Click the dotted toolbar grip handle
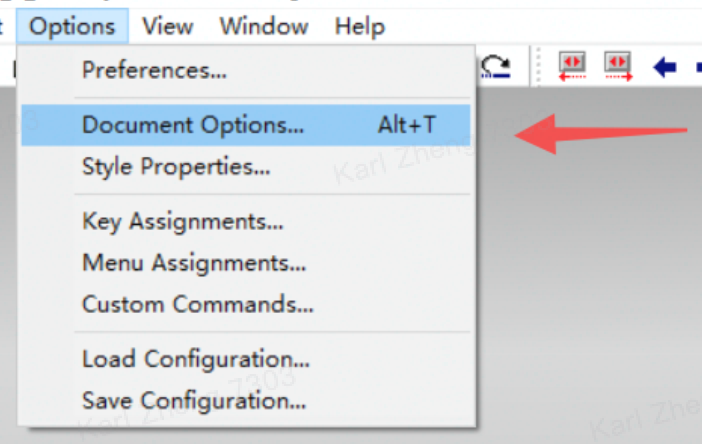 click(x=538, y=66)
